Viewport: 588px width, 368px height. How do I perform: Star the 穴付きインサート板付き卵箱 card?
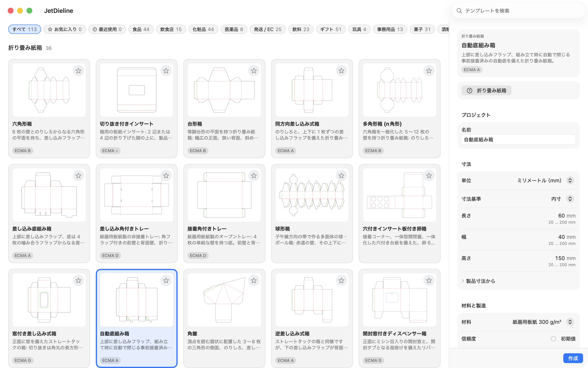pos(429,176)
